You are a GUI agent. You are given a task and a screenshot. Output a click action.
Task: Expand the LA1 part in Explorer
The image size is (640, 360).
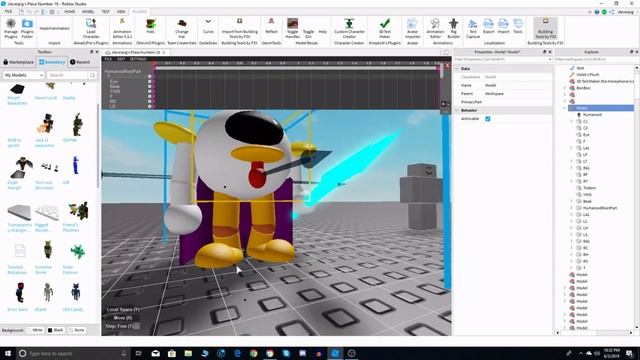coord(572,148)
